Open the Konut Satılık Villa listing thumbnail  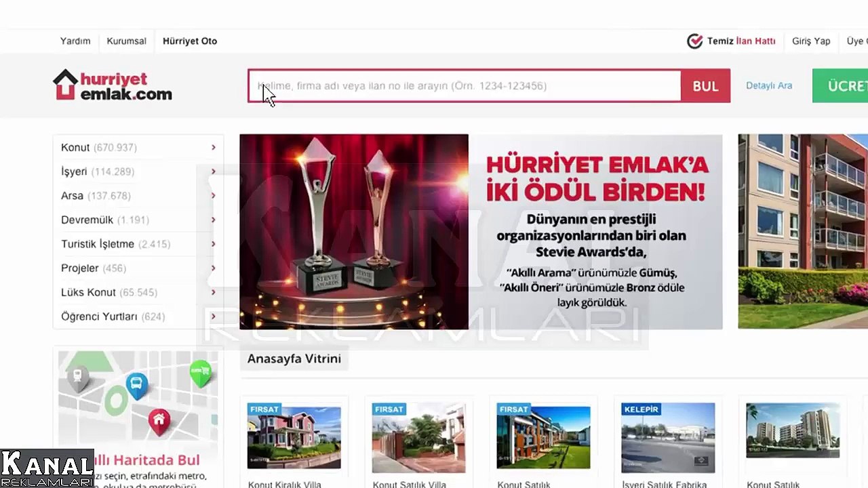pos(419,437)
